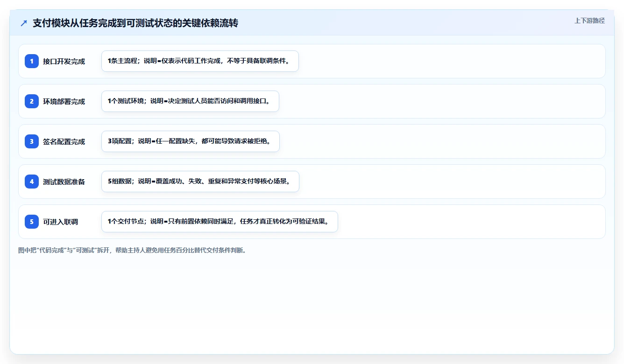624x364 pixels.
Task: Select the 测试数据准备 step label
Action: pos(64,182)
